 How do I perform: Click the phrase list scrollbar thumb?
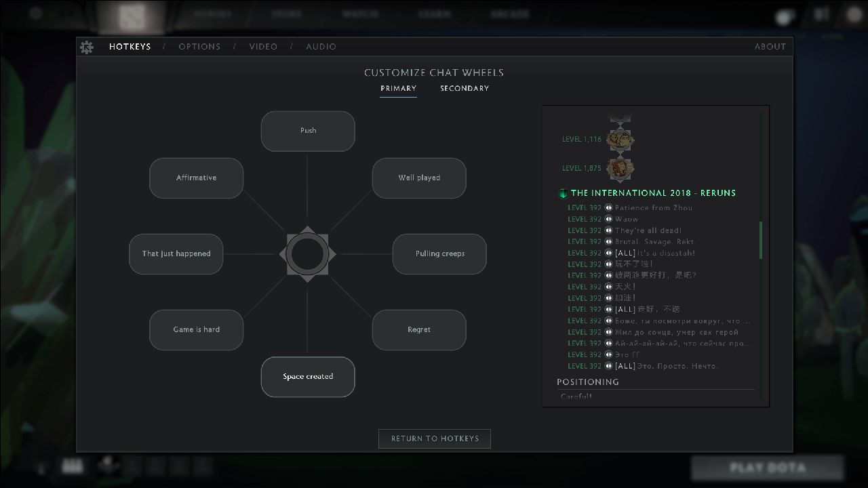[x=760, y=240]
